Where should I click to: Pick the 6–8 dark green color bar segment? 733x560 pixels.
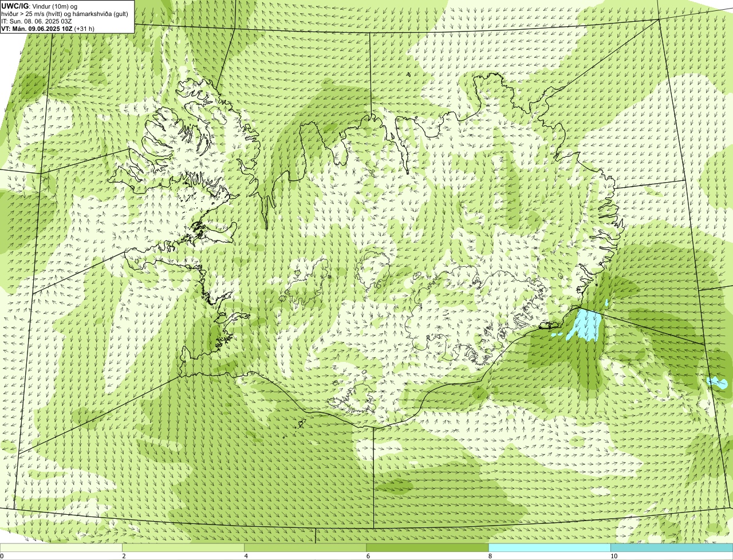point(427,547)
